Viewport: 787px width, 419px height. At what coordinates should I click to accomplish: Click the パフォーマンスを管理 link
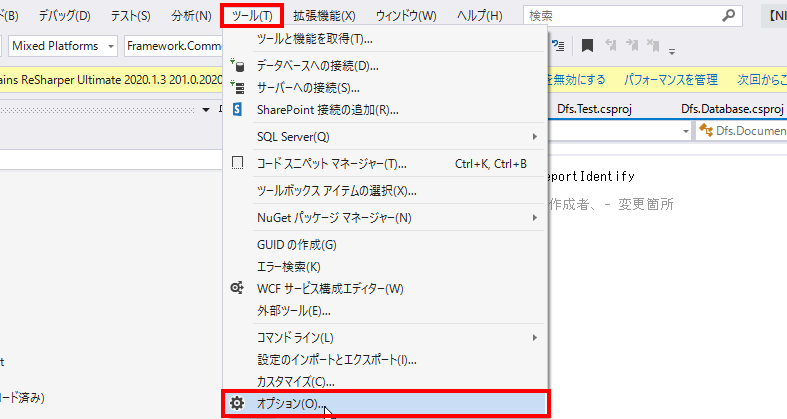(671, 80)
